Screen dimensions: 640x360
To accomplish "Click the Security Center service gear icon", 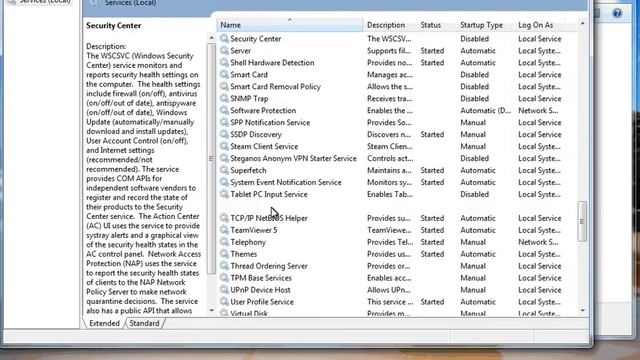I will 224,38.
